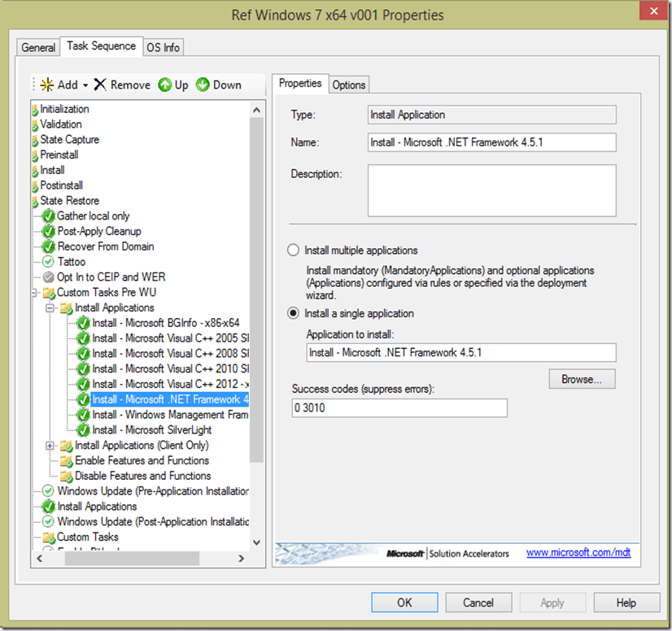Click the Browse... button
Image resolution: width=672 pixels, height=631 pixels.
point(581,379)
